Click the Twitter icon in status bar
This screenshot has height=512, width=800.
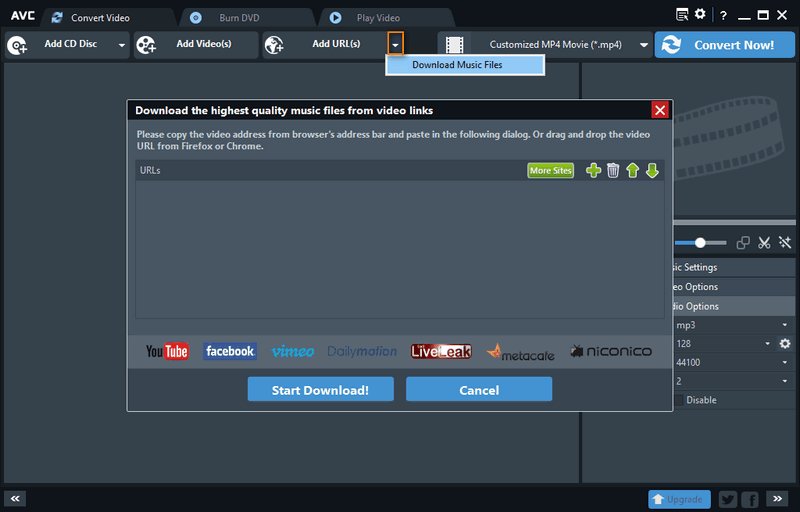click(x=728, y=499)
